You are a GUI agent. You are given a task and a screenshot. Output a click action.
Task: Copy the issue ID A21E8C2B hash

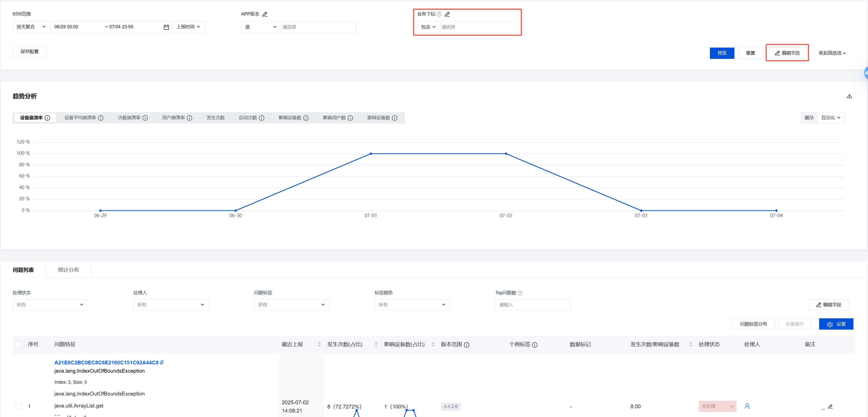pyautogui.click(x=162, y=362)
